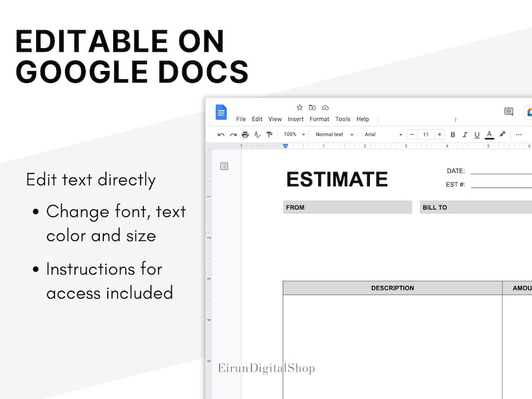Click the DESCRIPTION column header
The image size is (532, 399).
(393, 288)
